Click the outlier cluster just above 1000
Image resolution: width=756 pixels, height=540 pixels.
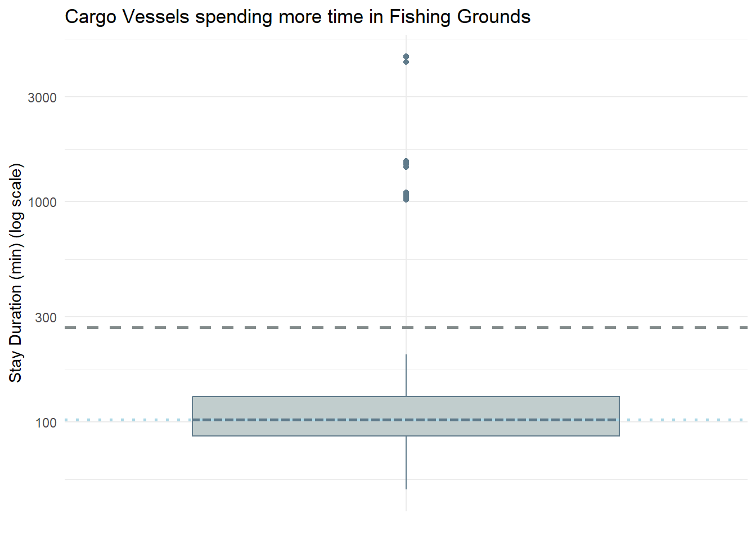[406, 196]
